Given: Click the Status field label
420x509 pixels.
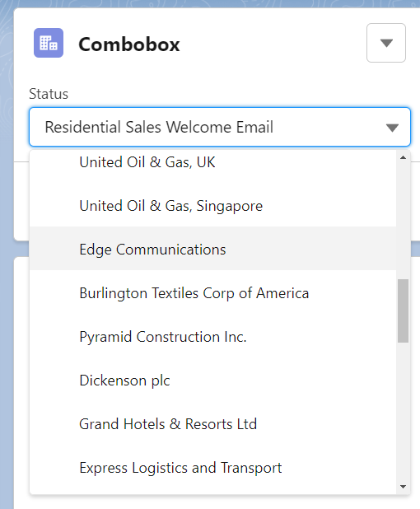Looking at the screenshot, I should [49, 94].
